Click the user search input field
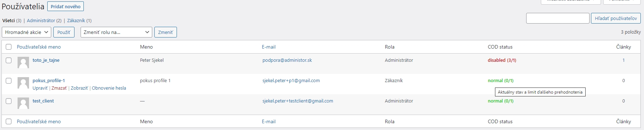The width and height of the screenshot is (644, 130). [x=558, y=18]
